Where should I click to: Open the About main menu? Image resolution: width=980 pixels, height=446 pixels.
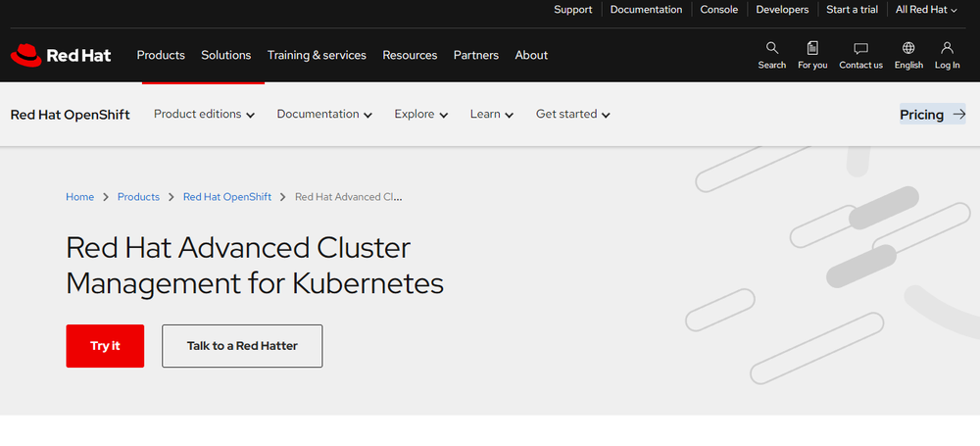pos(531,55)
